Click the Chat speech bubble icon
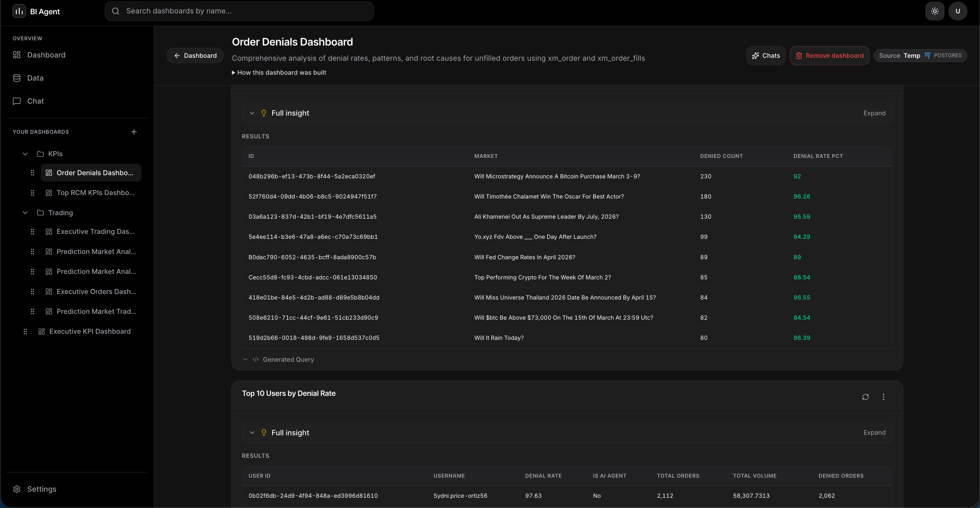The width and height of the screenshot is (980, 508). tap(17, 101)
